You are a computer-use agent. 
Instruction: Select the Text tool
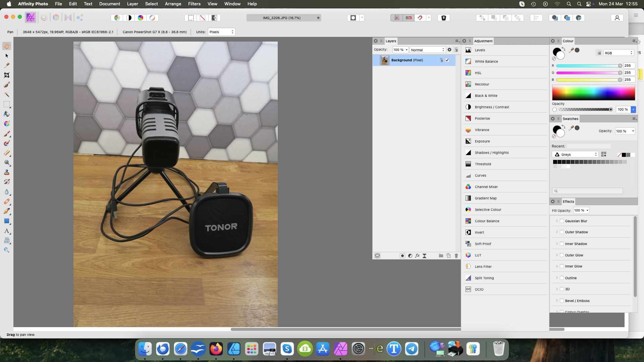pos(7,231)
